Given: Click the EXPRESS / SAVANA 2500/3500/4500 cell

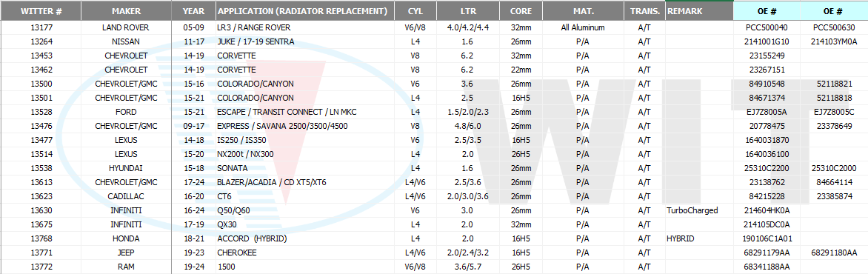Looking at the screenshot, I should coord(305,126).
